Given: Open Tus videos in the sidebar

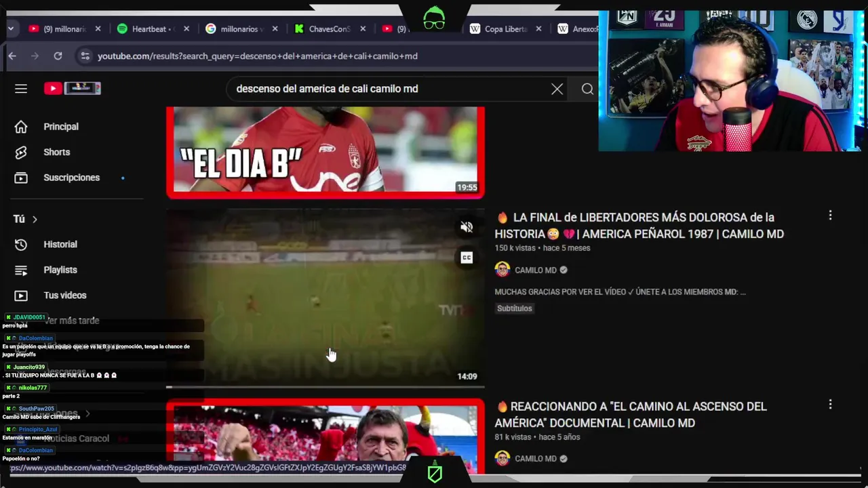Looking at the screenshot, I should tap(65, 295).
